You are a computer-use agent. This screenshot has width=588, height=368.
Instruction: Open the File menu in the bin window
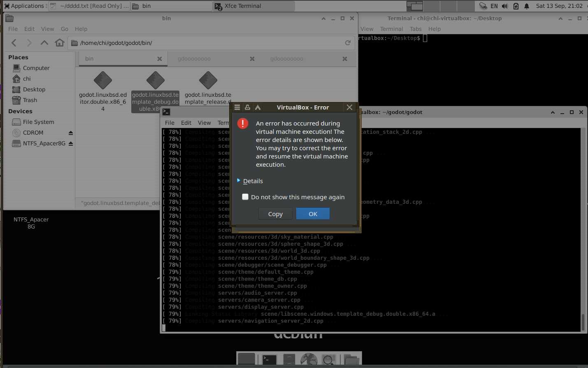13,29
